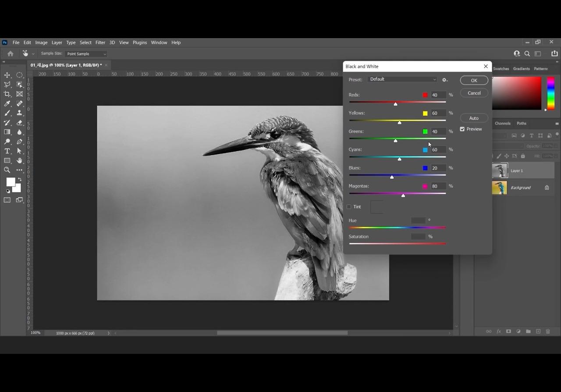
Task: Select the Dodge tool
Action: pos(7,142)
